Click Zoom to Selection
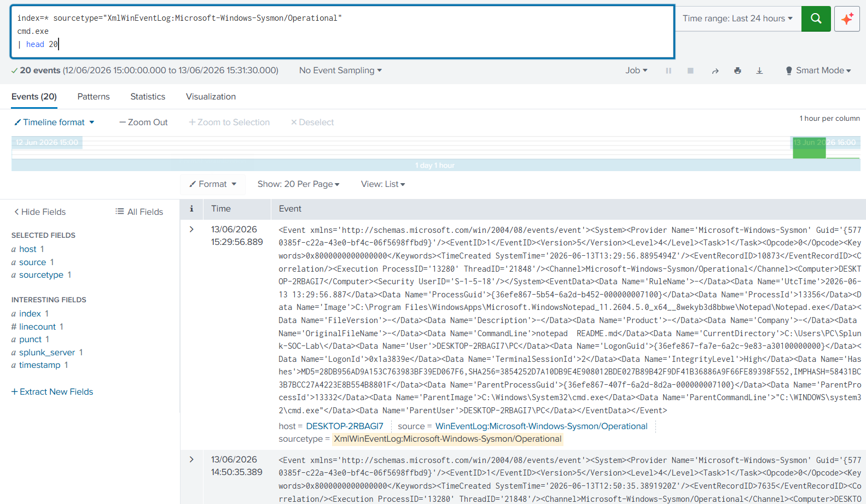 pyautogui.click(x=229, y=122)
